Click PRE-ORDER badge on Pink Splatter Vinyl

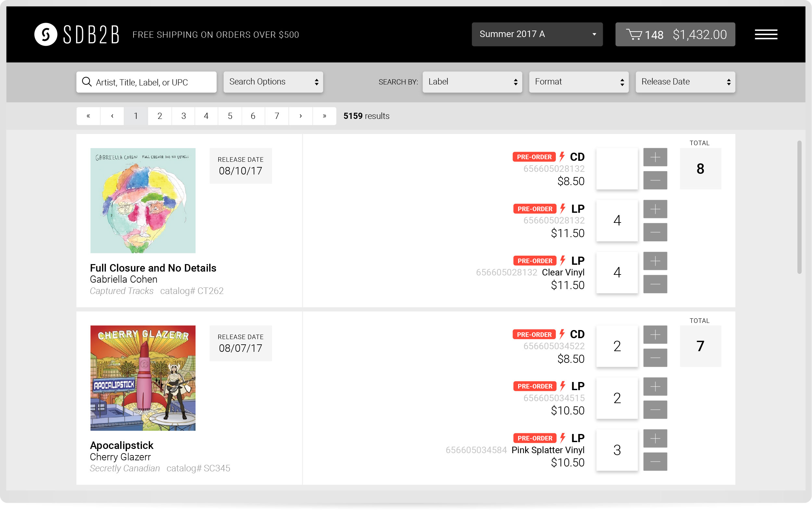[535, 438]
